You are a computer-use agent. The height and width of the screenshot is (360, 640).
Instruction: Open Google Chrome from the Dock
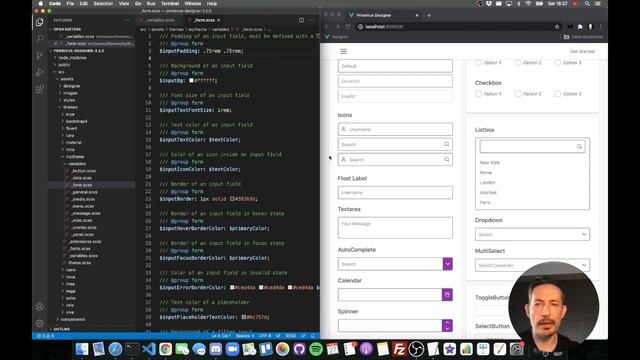[165, 349]
